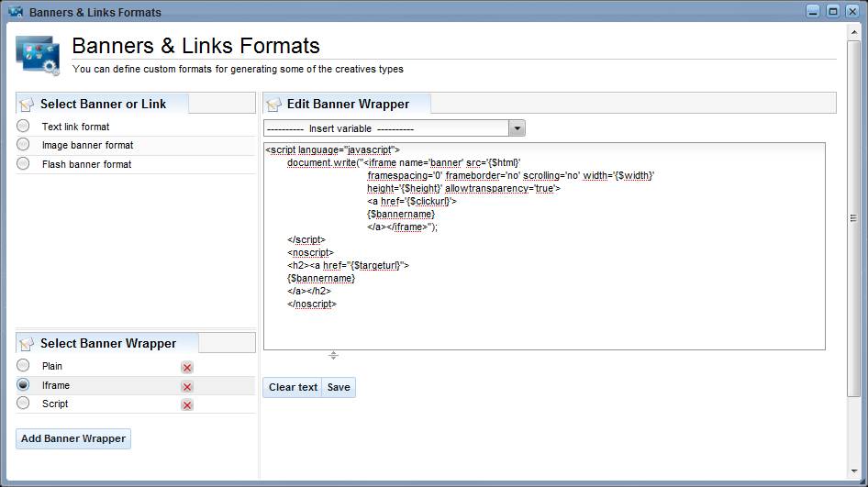Click the '</script>' line in code
Screen dimensions: 868x487
tap(306, 239)
